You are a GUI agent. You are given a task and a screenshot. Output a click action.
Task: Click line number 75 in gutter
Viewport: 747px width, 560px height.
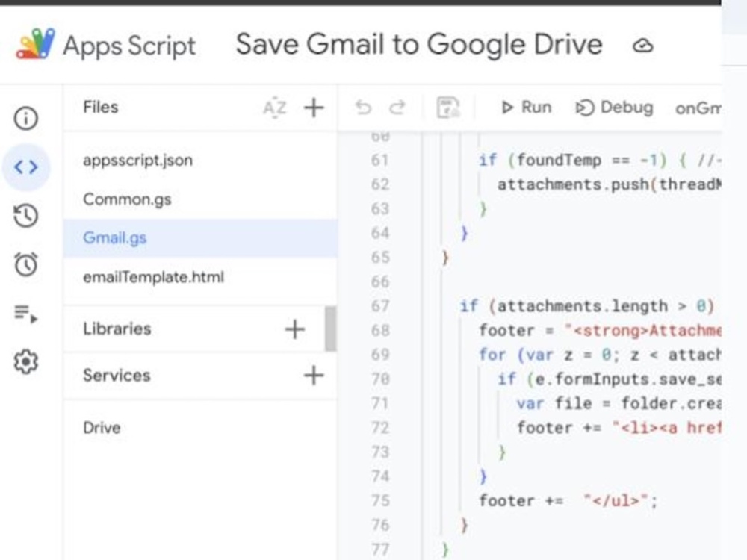coord(379,500)
